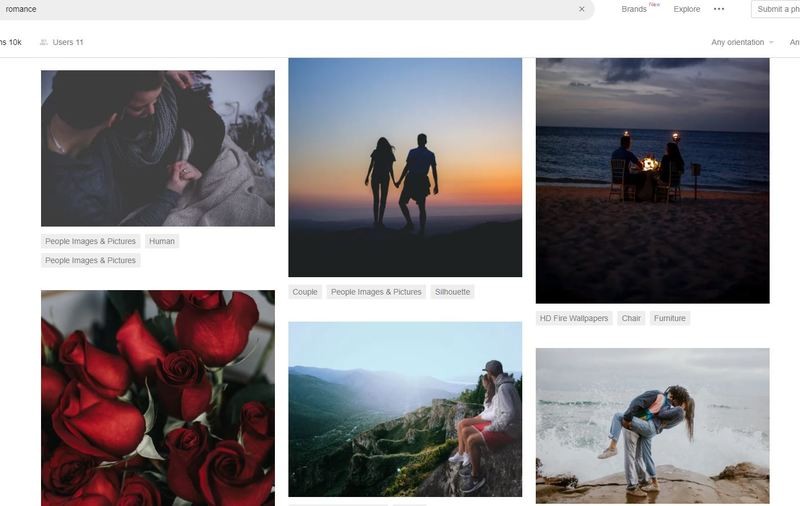Click the Silhouette tag
The width and height of the screenshot is (800, 506).
pos(453,292)
